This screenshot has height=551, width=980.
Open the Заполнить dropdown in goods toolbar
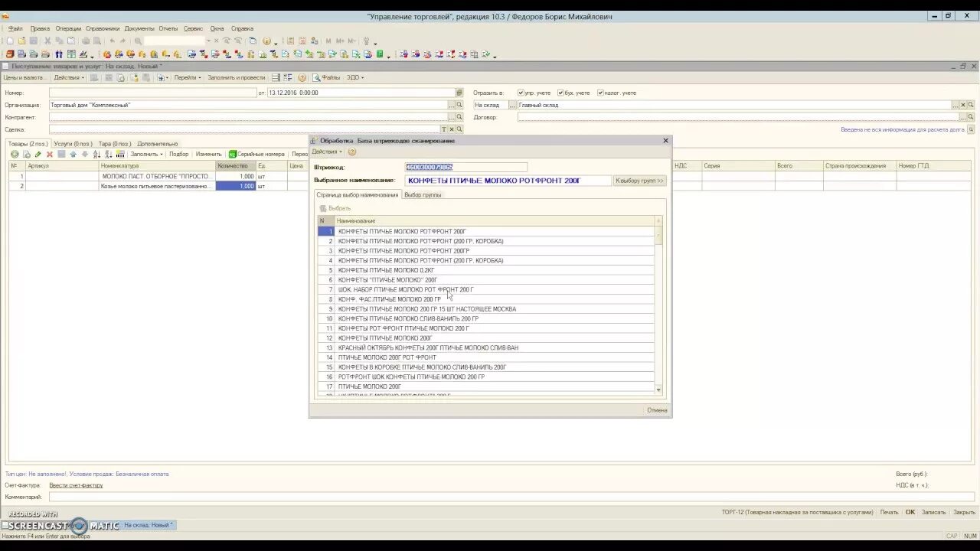(147, 155)
